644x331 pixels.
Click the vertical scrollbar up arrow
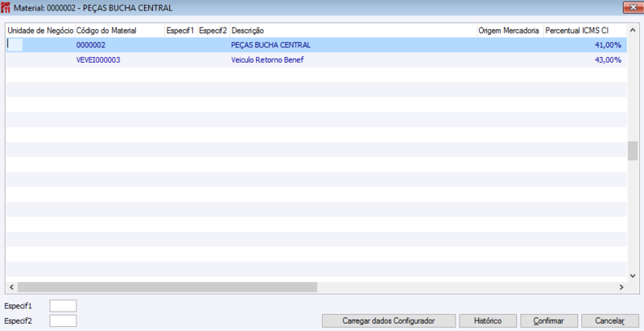[x=633, y=30]
